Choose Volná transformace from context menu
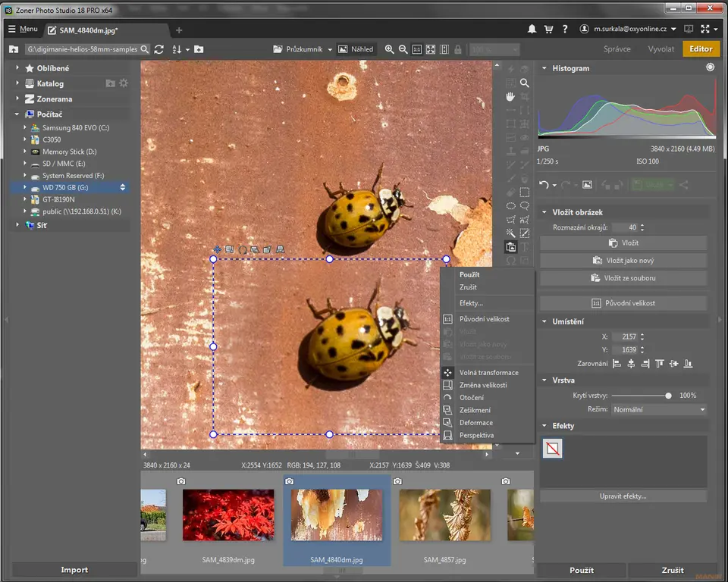Viewport: 728px width, 582px height. coord(488,373)
